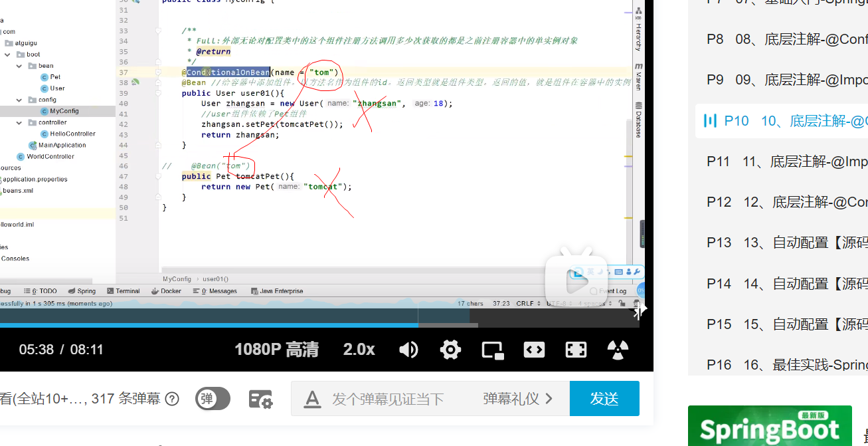The width and height of the screenshot is (868, 446).
Task: Play episode P8 底层注解-@Conf
Action: coord(786,39)
